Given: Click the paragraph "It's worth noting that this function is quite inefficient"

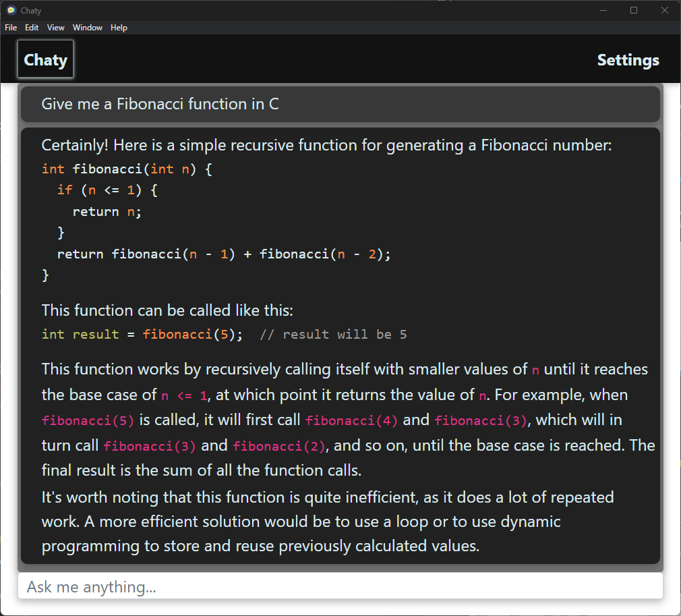Looking at the screenshot, I should [328, 522].
